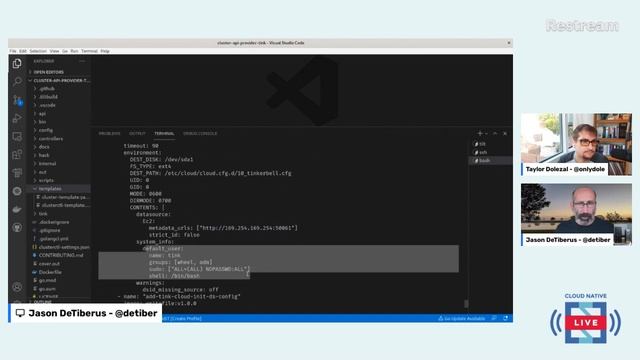Open the View menu
This screenshot has height=360, width=640.
coord(54,51)
